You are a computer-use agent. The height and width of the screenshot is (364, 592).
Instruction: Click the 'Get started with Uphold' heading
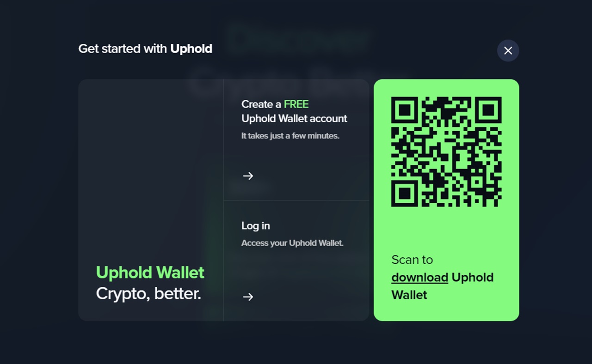click(x=145, y=49)
